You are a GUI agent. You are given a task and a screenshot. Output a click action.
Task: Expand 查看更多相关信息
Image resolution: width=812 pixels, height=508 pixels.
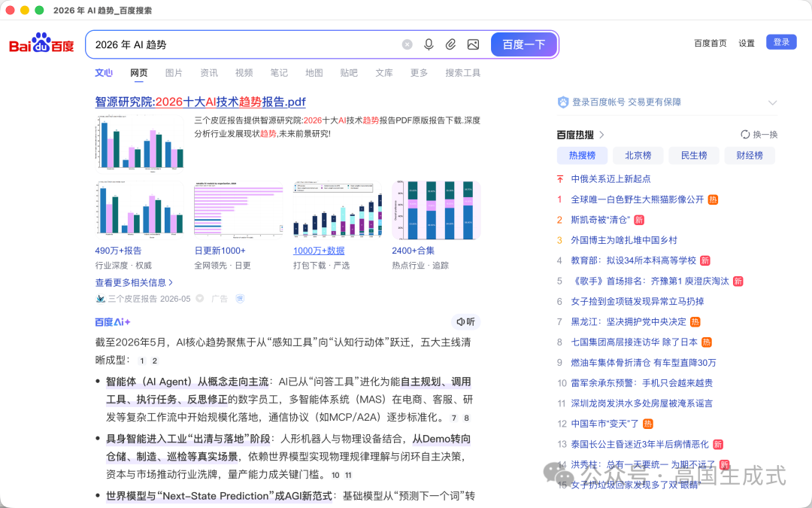134,282
